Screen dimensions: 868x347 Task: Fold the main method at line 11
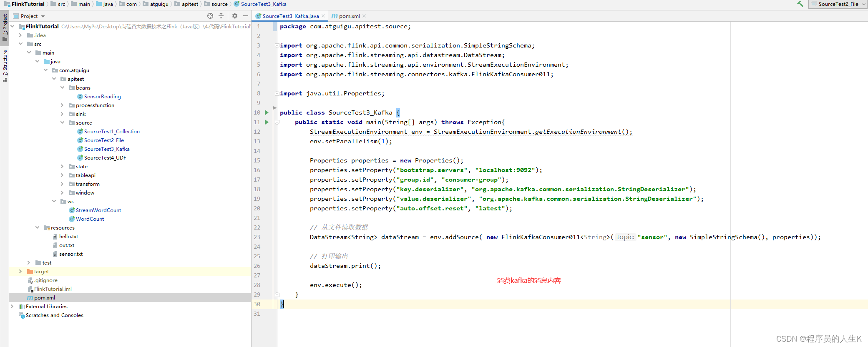(x=277, y=122)
